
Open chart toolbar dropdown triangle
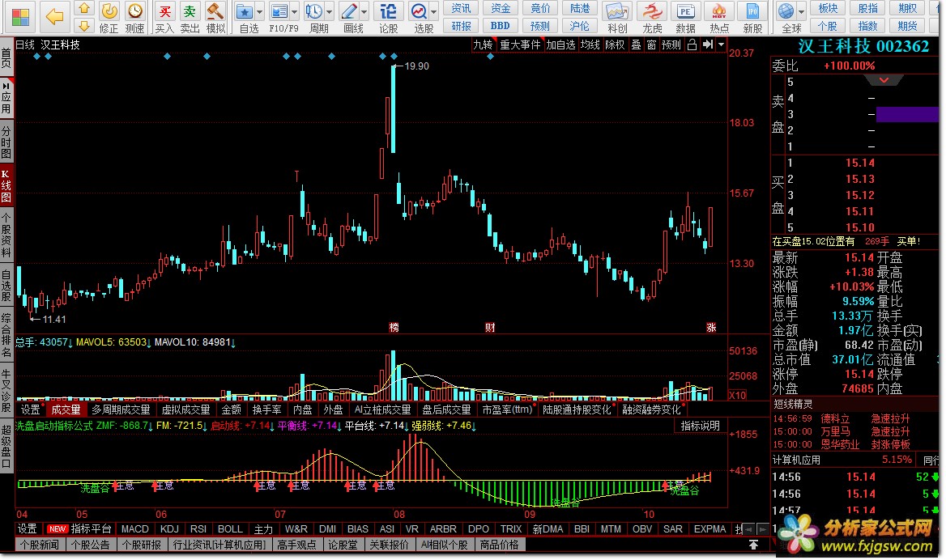pos(721,45)
